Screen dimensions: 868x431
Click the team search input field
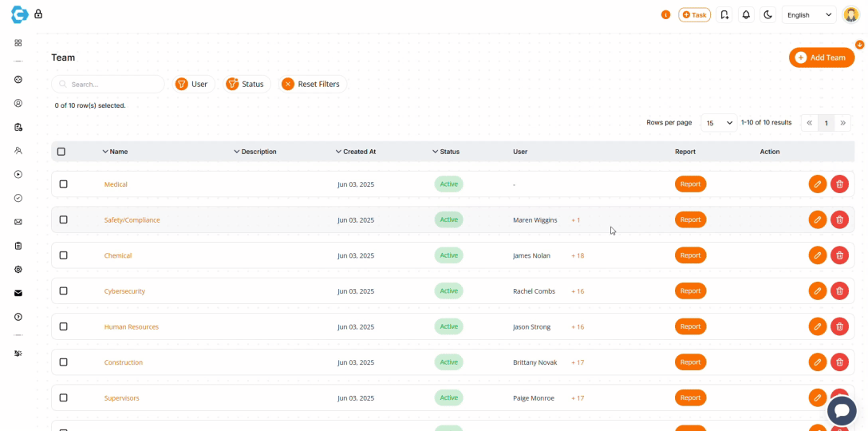[112, 84]
